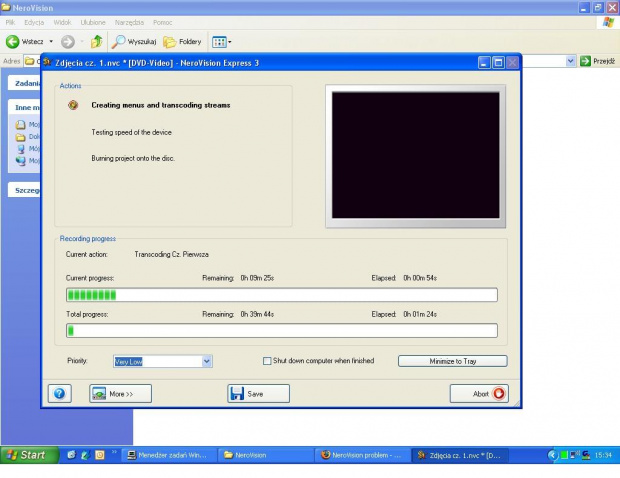Open the Windows Start menu
Image resolution: width=620 pixels, height=478 pixels.
pos(29,455)
